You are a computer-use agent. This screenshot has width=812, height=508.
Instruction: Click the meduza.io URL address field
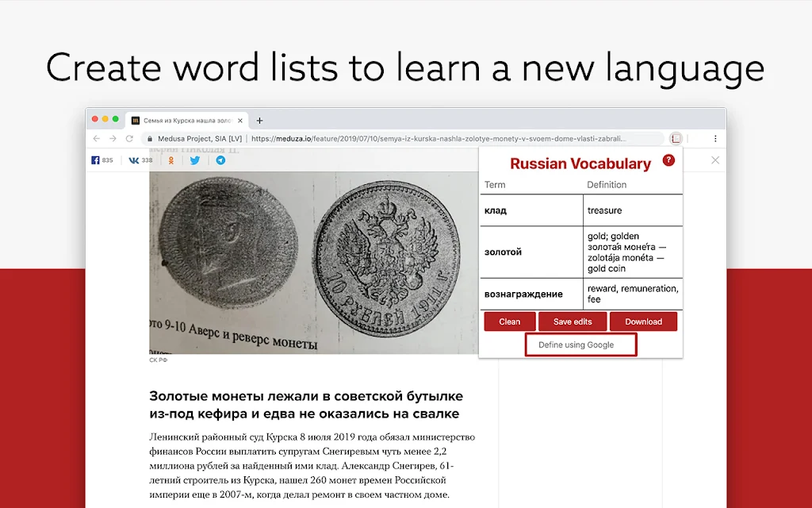pos(438,138)
